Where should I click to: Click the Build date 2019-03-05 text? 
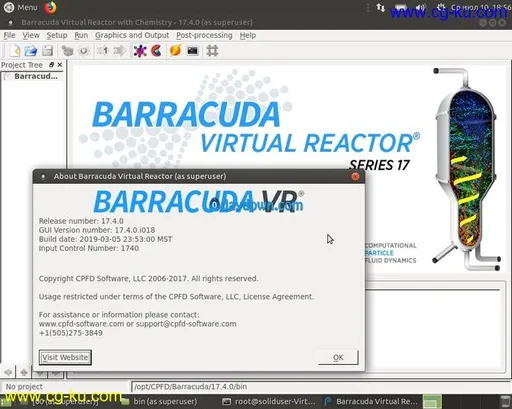105,239
